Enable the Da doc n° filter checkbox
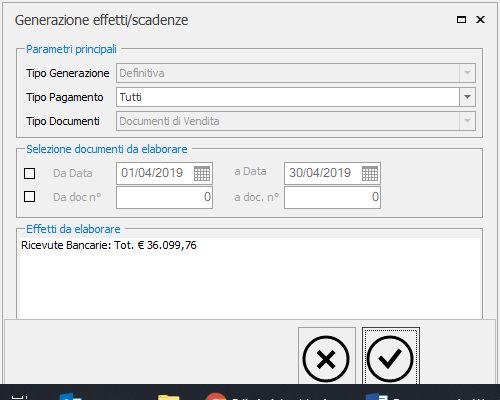Viewport: 500px width, 400px height. pos(29,197)
